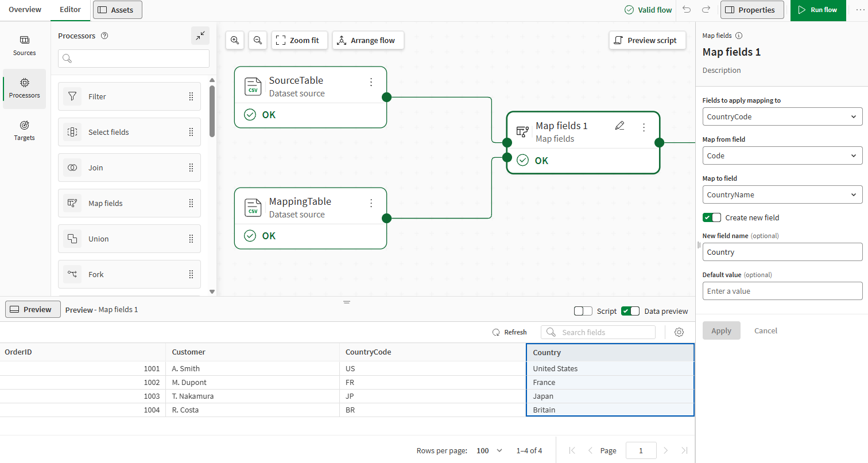Switch to the Editor tab
Screen dimensions: 868x463
[x=70, y=10]
